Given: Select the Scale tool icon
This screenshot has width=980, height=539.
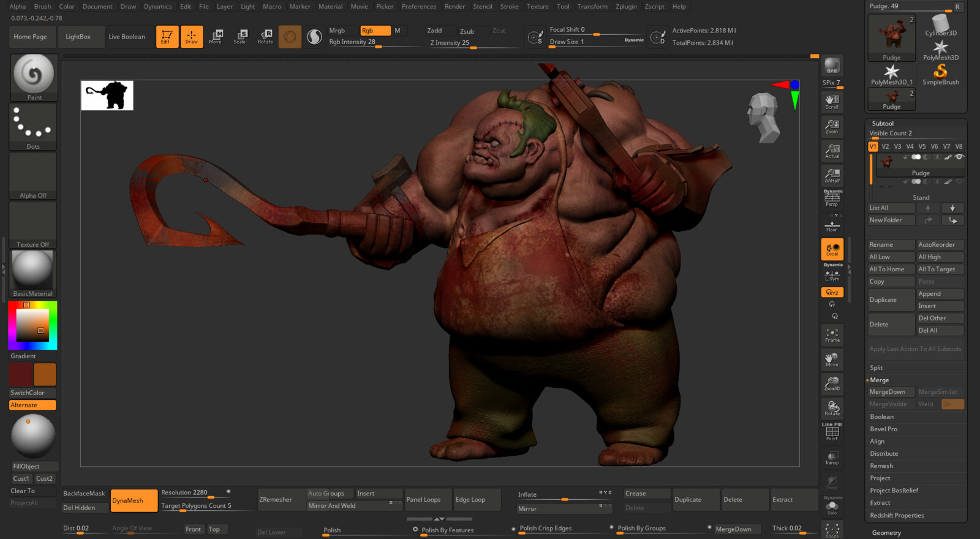Looking at the screenshot, I should tap(240, 36).
